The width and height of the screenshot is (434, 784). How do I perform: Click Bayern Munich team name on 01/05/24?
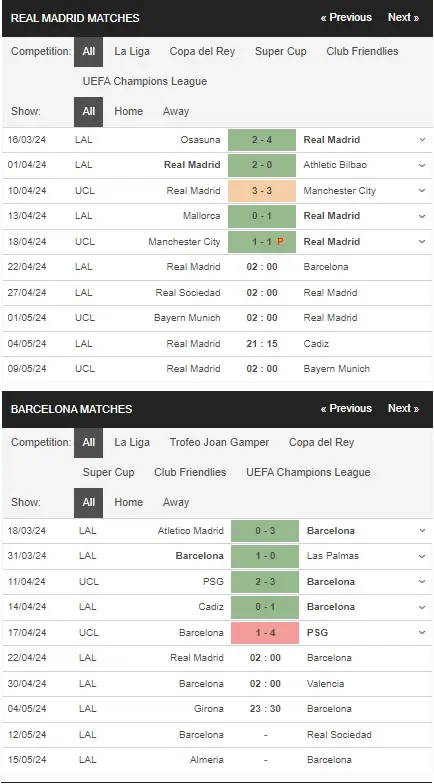(187, 318)
